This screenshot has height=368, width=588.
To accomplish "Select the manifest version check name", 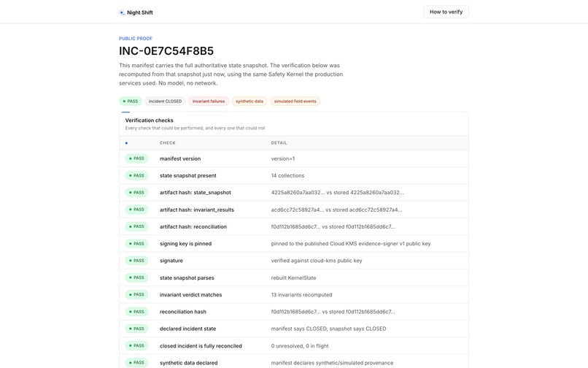I will tap(180, 158).
